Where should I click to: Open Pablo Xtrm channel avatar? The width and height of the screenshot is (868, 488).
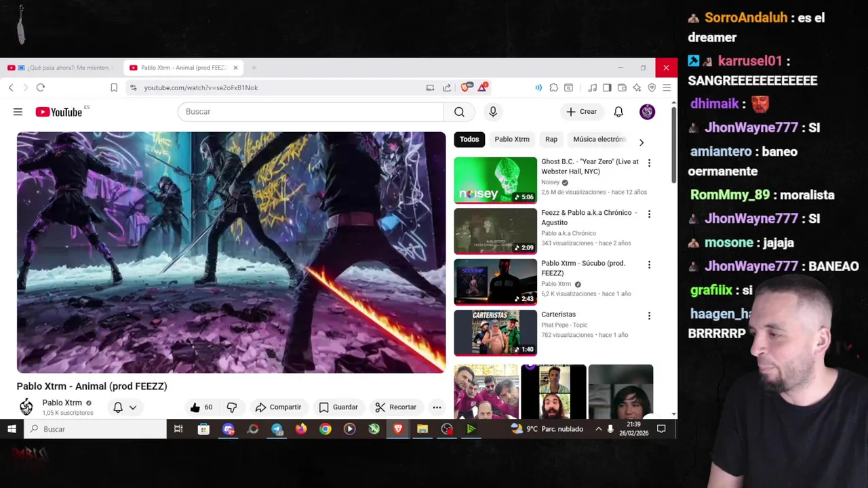click(x=26, y=407)
